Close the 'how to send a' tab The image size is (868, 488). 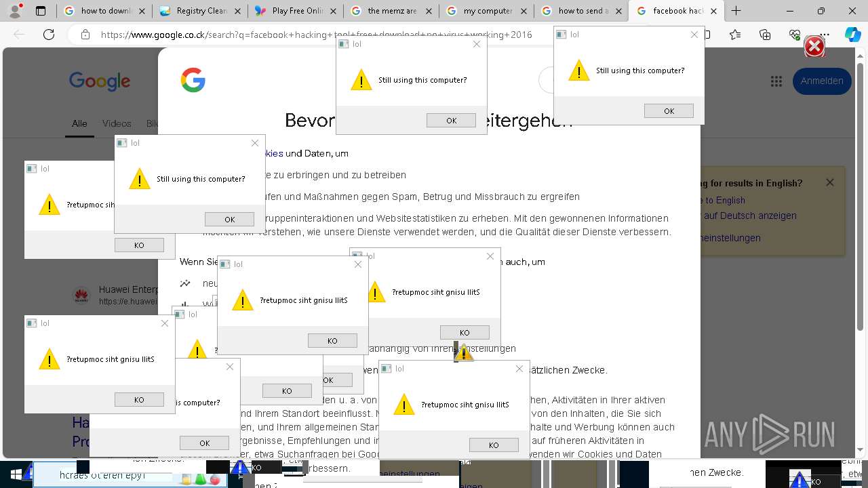click(619, 11)
